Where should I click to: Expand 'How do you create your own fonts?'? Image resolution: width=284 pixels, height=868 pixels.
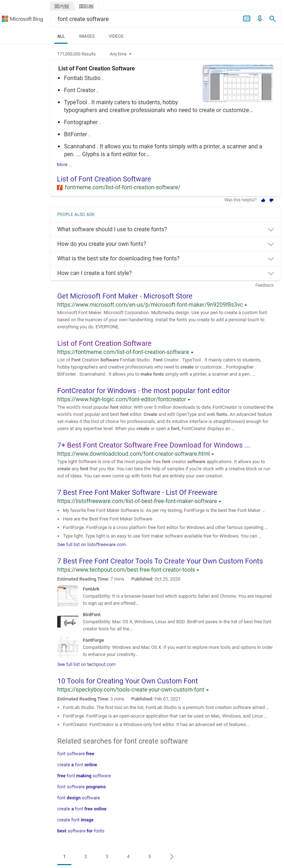point(165,244)
